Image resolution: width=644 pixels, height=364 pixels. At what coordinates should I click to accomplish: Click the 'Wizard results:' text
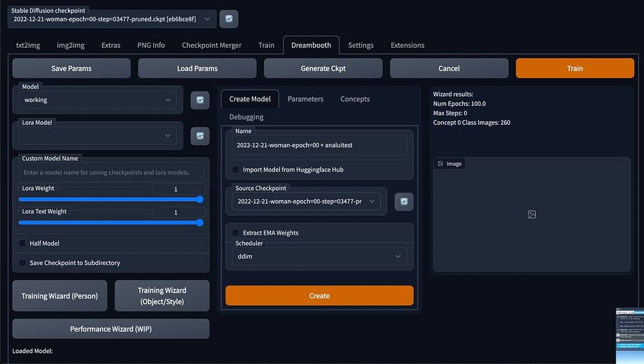tap(453, 94)
